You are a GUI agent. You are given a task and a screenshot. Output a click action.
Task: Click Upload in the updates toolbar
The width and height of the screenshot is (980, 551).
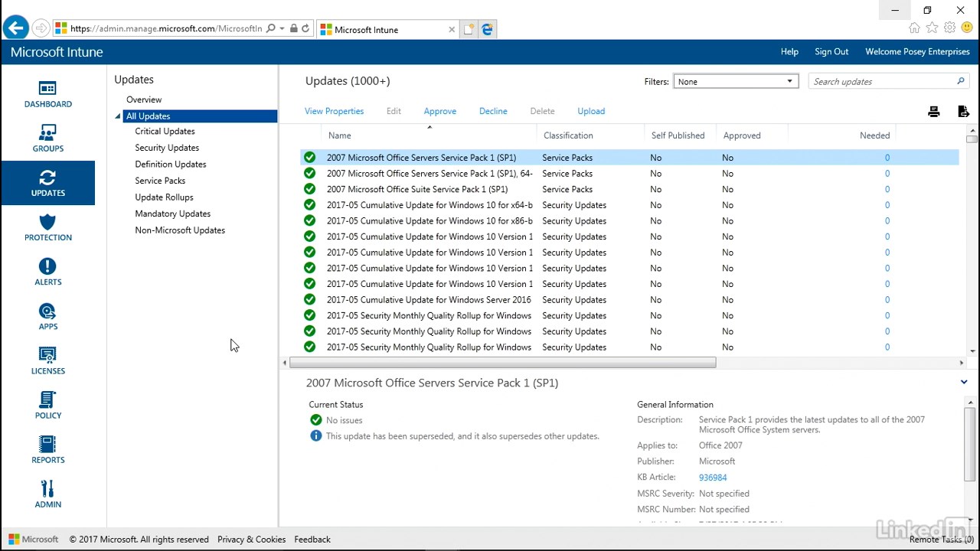591,111
